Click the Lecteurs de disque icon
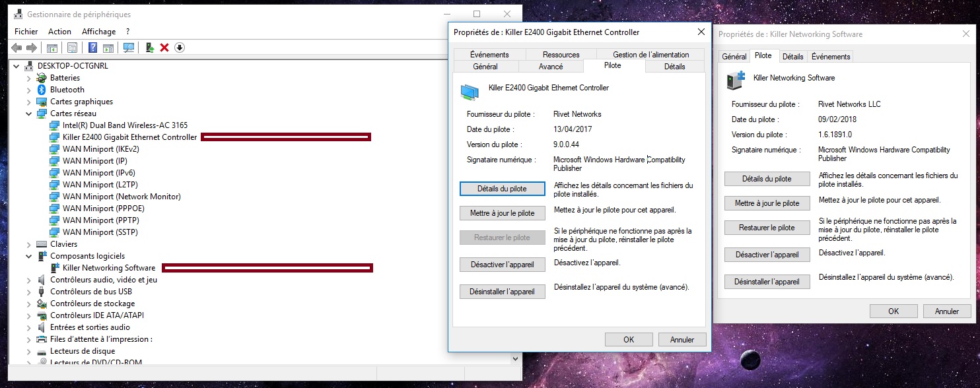The width and height of the screenshot is (980, 388). 42,351
